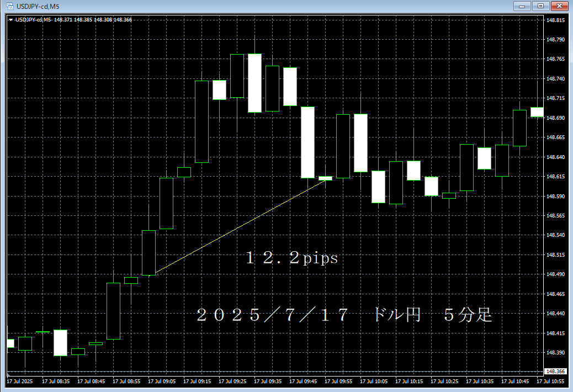Click the 148.815 price axis label
This screenshot has height=392, width=573.
tap(556, 19)
